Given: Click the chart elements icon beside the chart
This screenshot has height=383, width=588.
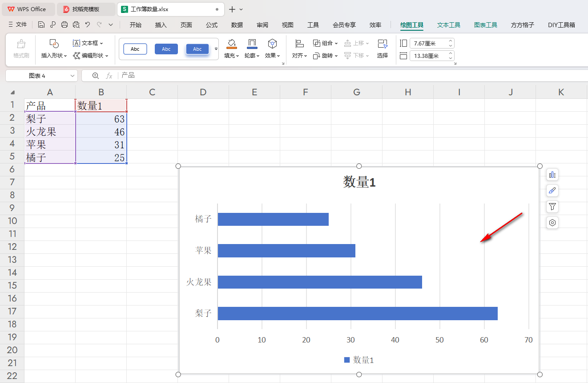Looking at the screenshot, I should (x=552, y=175).
